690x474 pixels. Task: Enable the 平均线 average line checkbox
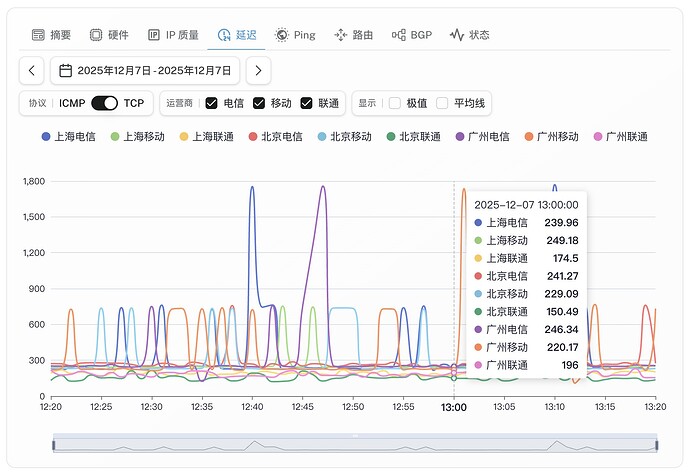tap(442, 103)
